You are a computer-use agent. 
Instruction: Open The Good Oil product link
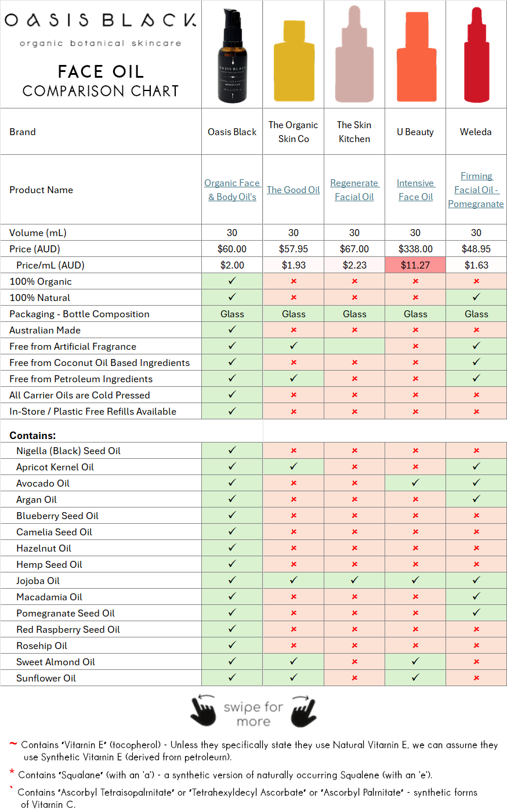[294, 190]
